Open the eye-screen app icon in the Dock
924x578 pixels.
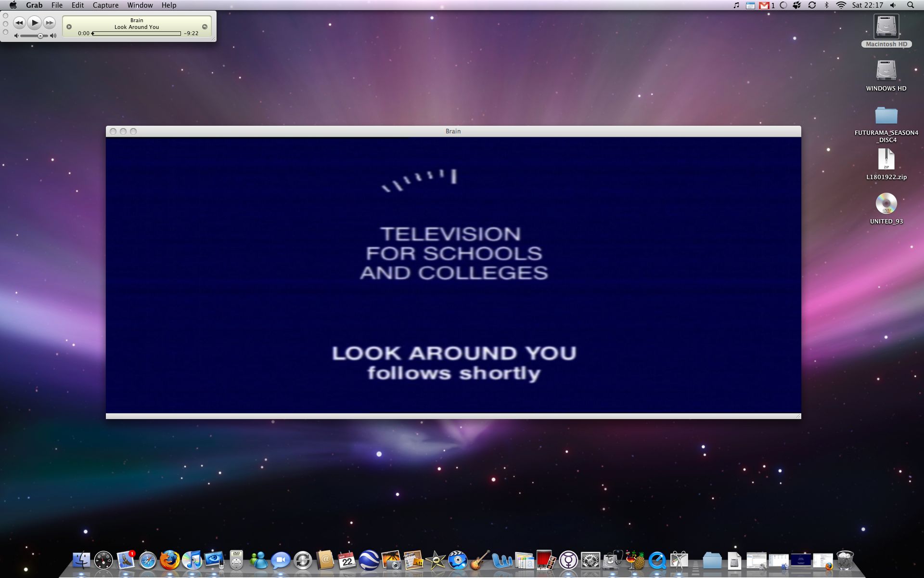[214, 561]
